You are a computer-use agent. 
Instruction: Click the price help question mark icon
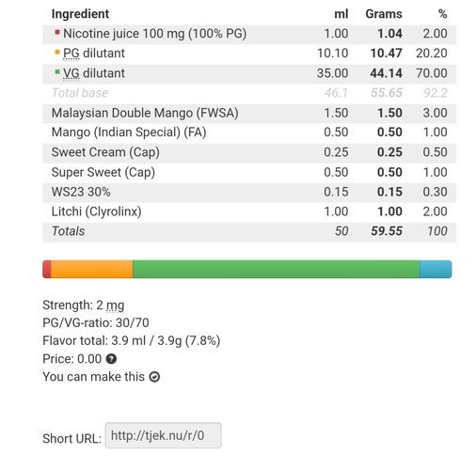(x=111, y=359)
